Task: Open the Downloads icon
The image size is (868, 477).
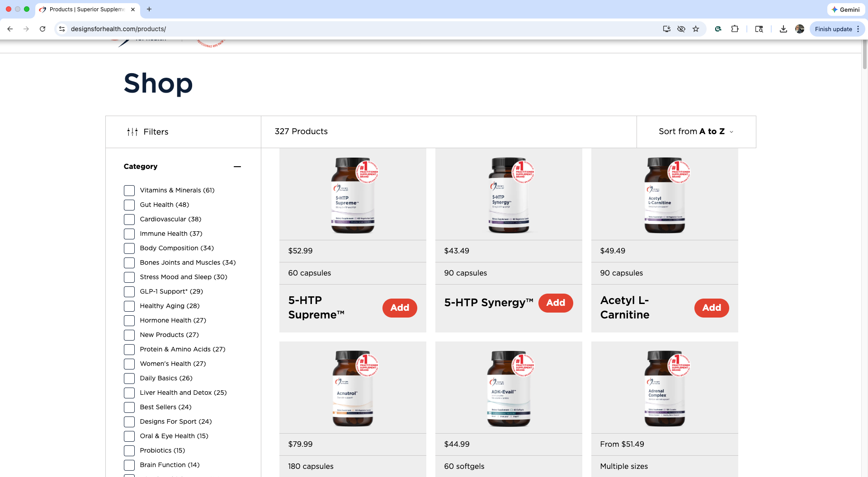Action: pyautogui.click(x=783, y=29)
